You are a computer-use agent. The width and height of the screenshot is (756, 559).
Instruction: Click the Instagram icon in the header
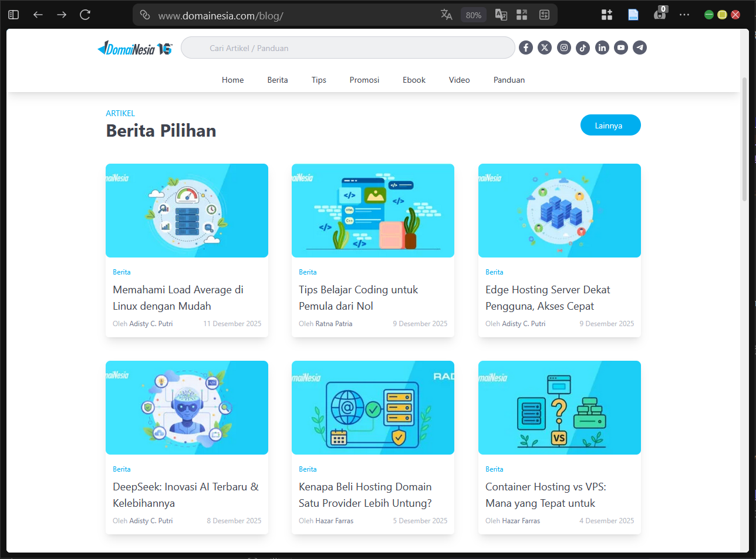(x=563, y=48)
